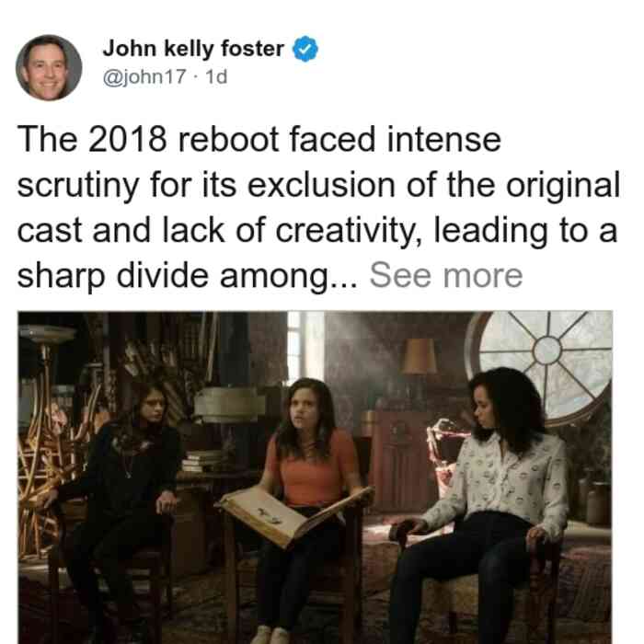The width and height of the screenshot is (644, 644).
Task: Click the text 'sharp divide among...'
Action: [x=188, y=276]
